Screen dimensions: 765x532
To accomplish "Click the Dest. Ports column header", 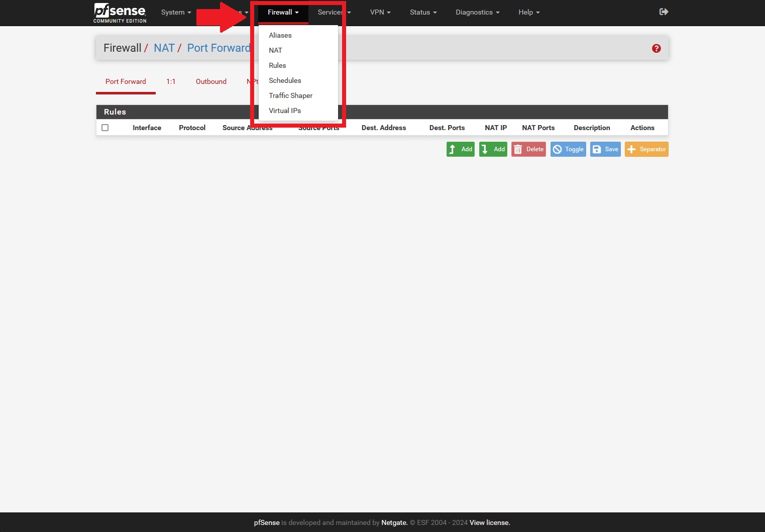I will click(447, 128).
